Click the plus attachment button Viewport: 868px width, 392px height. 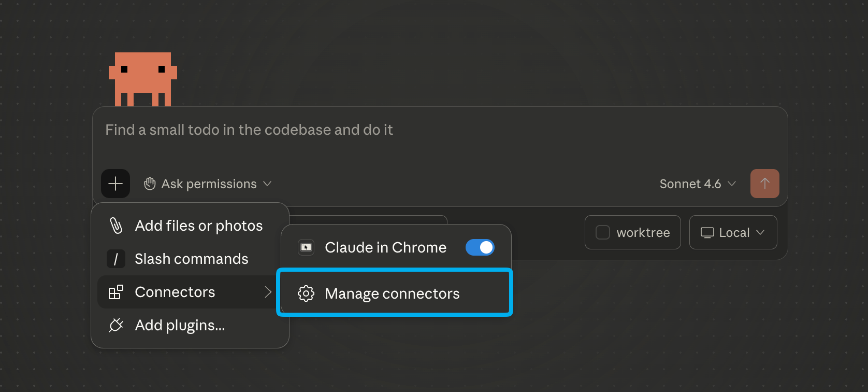115,184
